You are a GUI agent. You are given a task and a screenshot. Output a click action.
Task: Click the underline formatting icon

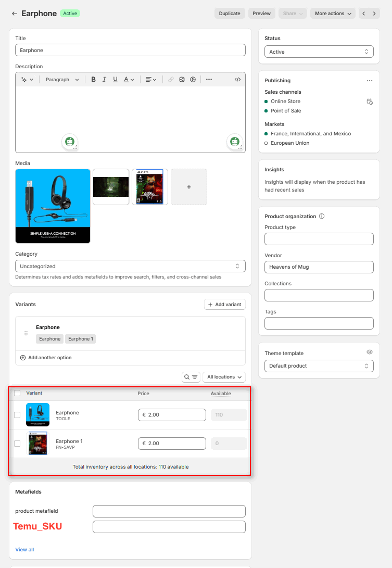tap(115, 80)
